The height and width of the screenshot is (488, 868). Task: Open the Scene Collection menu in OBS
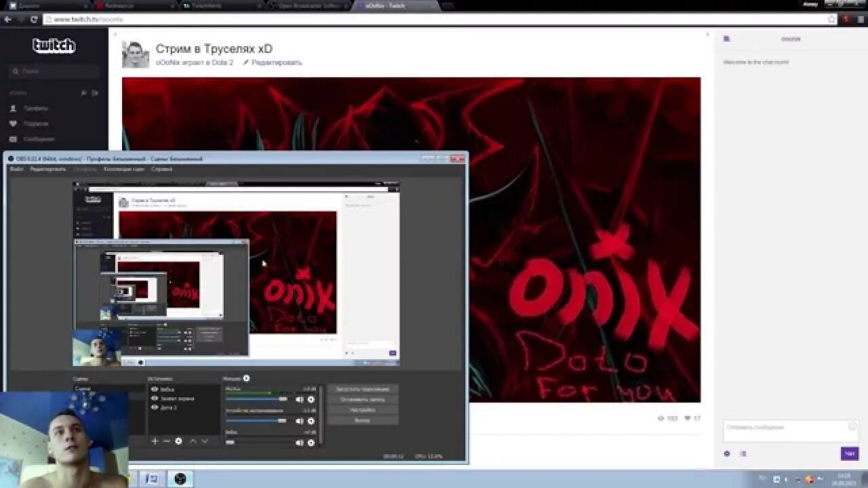pos(123,169)
